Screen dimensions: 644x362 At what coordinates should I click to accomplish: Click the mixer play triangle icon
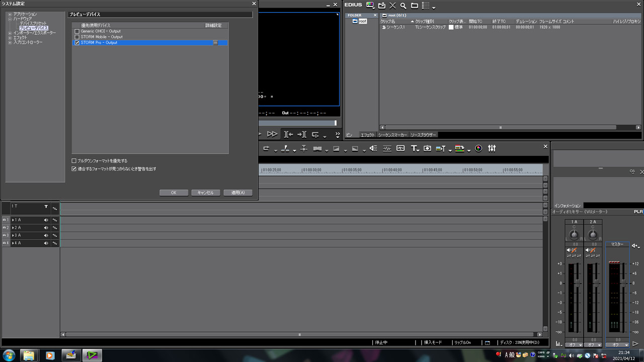pyautogui.click(x=635, y=344)
